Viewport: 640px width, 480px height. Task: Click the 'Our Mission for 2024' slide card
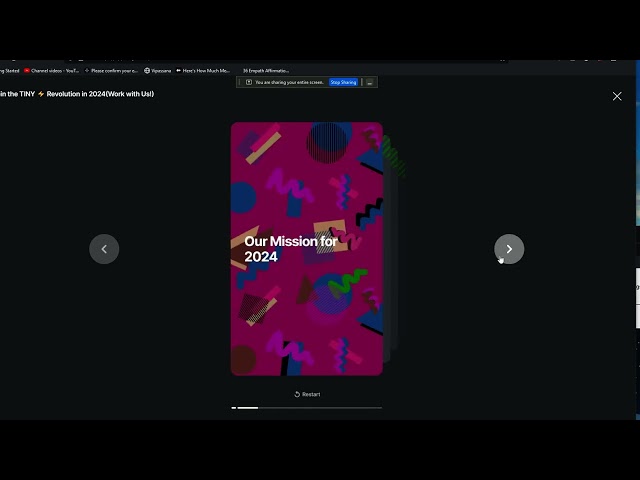(x=307, y=249)
